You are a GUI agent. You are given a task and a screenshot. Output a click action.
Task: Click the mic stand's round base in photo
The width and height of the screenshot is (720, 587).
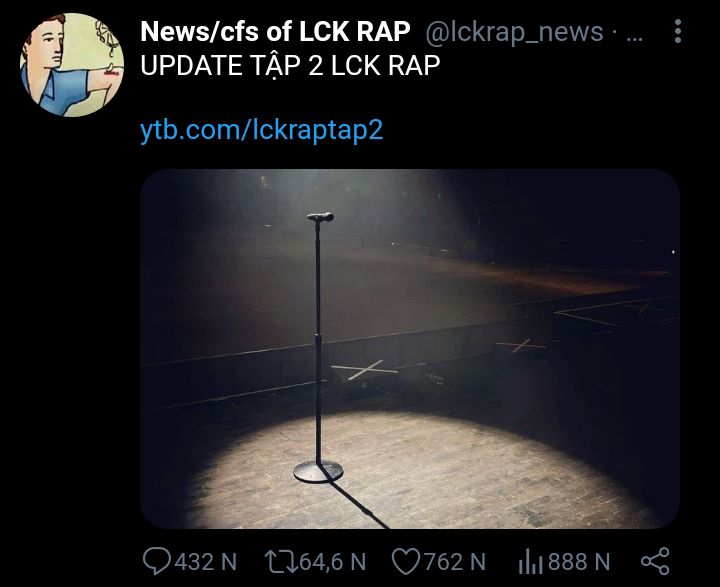[318, 472]
